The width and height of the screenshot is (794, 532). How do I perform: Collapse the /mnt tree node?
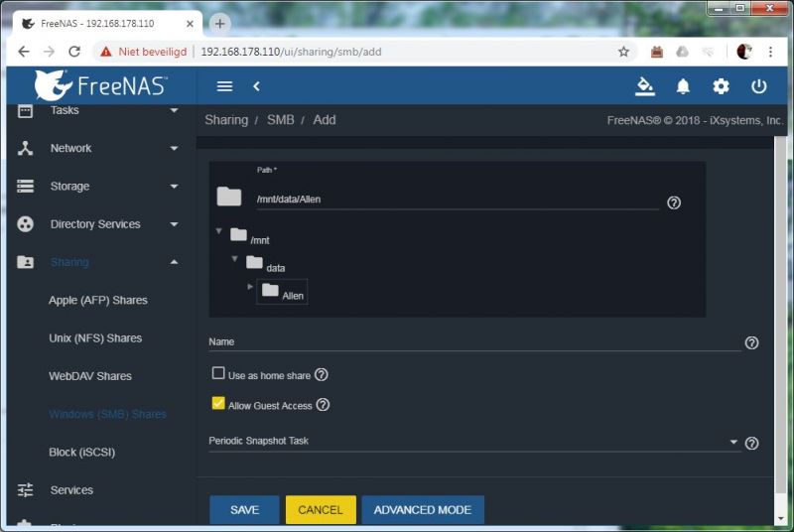tap(218, 231)
